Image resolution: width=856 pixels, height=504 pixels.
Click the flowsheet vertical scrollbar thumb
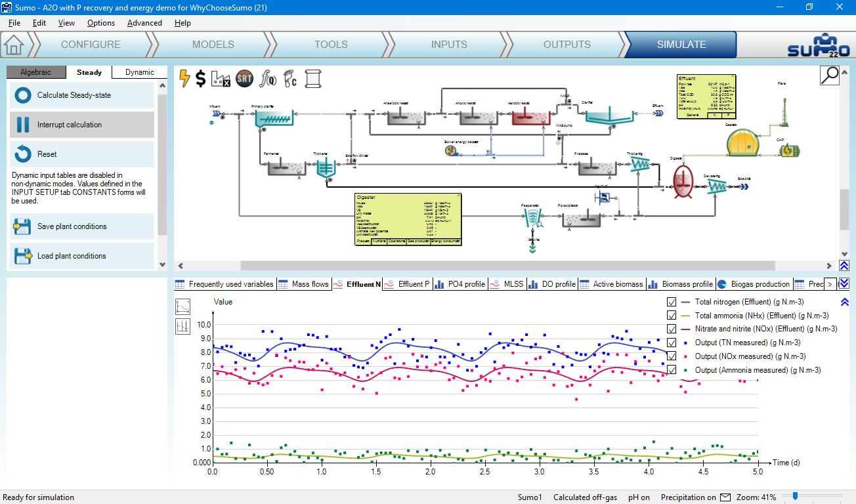[844, 210]
